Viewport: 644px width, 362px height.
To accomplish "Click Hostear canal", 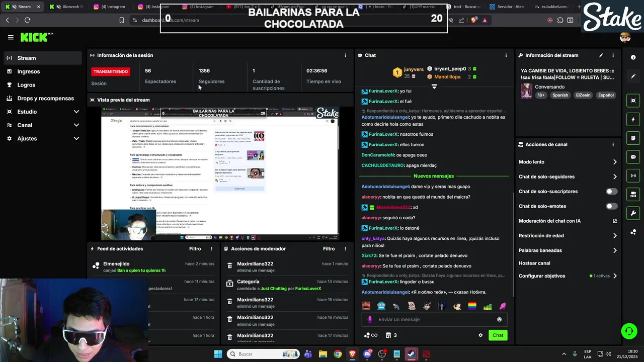I will click(534, 263).
